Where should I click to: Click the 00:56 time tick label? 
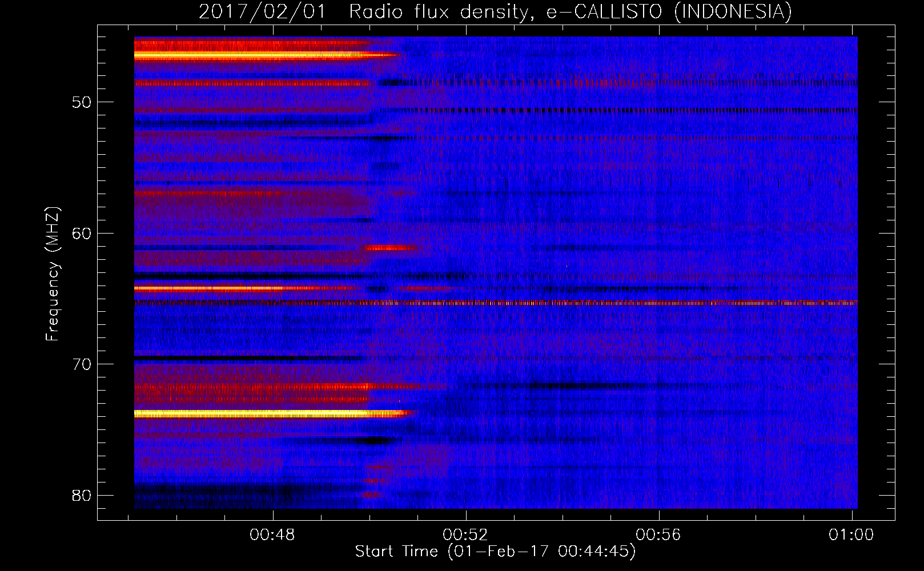(658, 535)
